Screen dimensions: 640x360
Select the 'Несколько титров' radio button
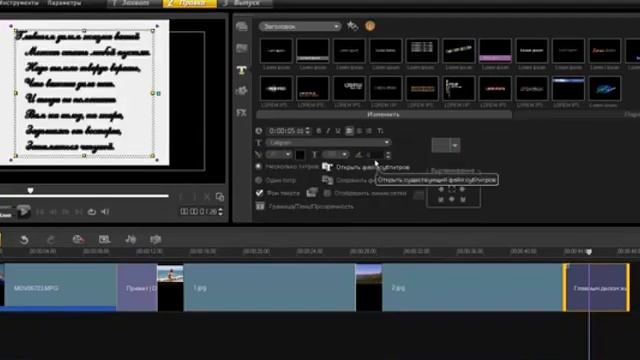[x=258, y=167]
